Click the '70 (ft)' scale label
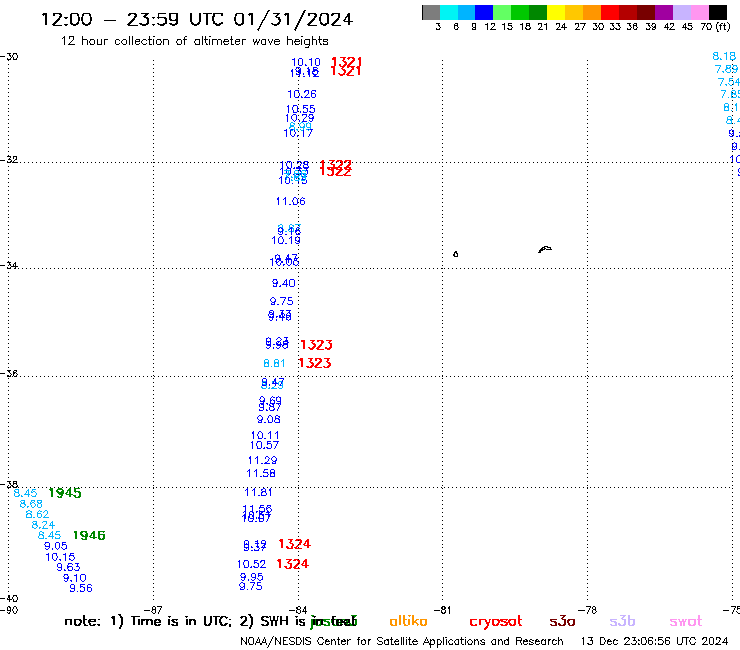This screenshot has height=650, width=740. click(x=715, y=26)
